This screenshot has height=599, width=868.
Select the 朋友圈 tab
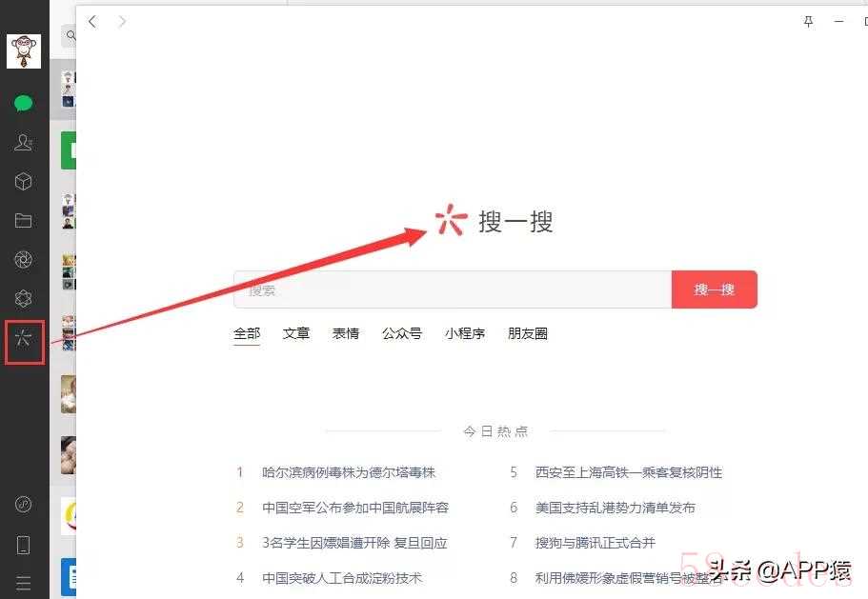(528, 333)
